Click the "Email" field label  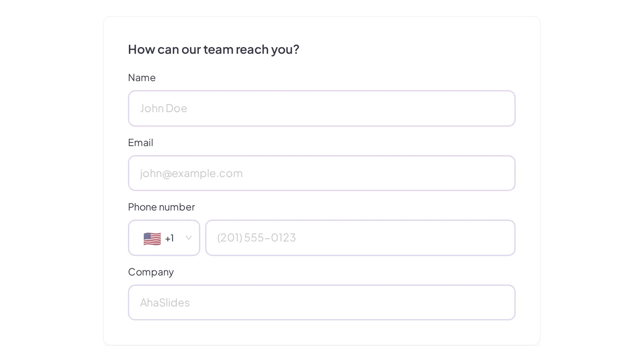[140, 143]
